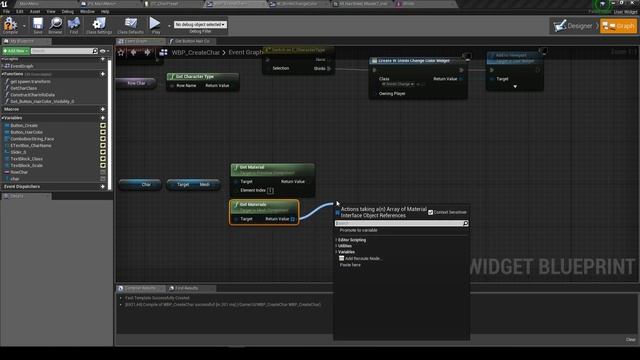
Task: Open the Debug menu
Action: pyautogui.click(x=68, y=11)
